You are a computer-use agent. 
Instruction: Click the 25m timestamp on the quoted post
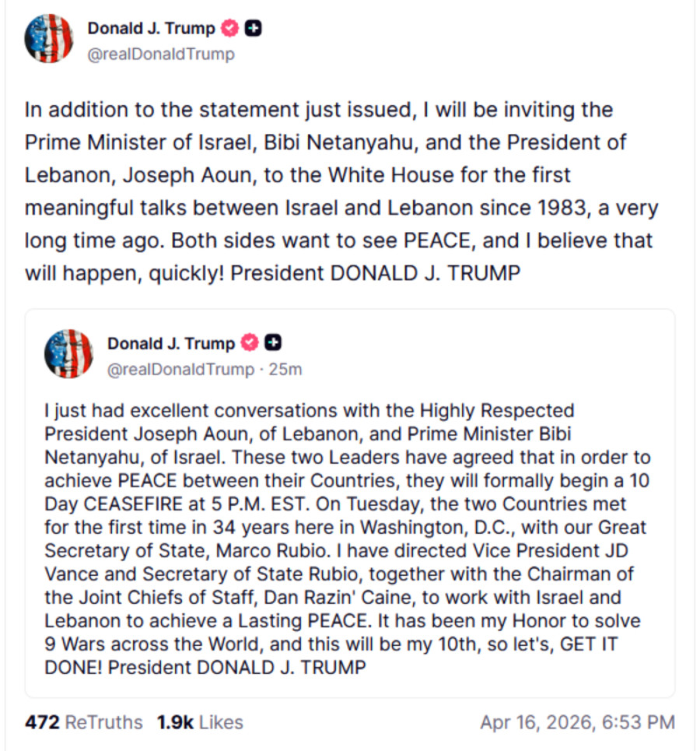coord(286,370)
